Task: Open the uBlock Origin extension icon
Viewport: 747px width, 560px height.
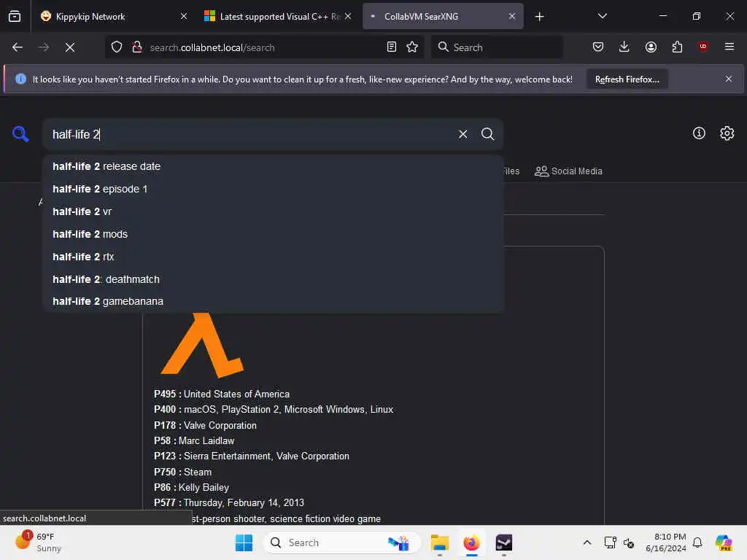Action: click(703, 47)
